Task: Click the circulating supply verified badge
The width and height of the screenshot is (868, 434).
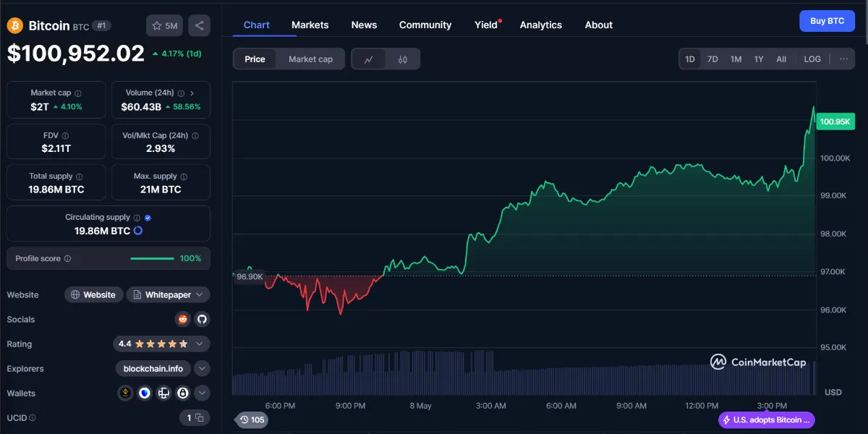Action: 148,218
